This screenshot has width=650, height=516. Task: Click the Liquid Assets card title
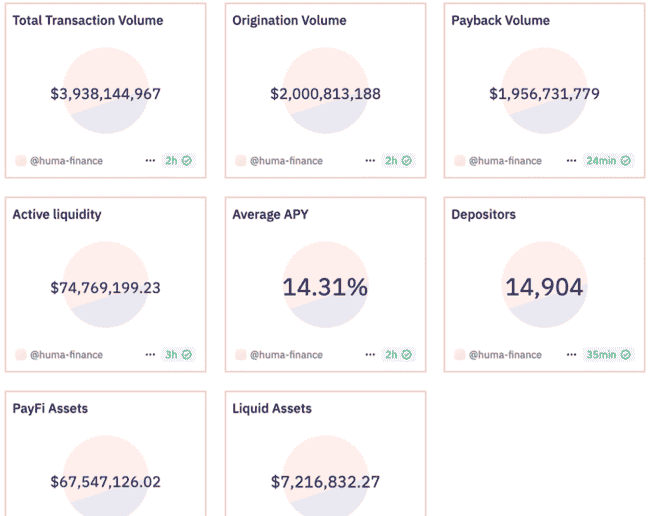coord(272,408)
